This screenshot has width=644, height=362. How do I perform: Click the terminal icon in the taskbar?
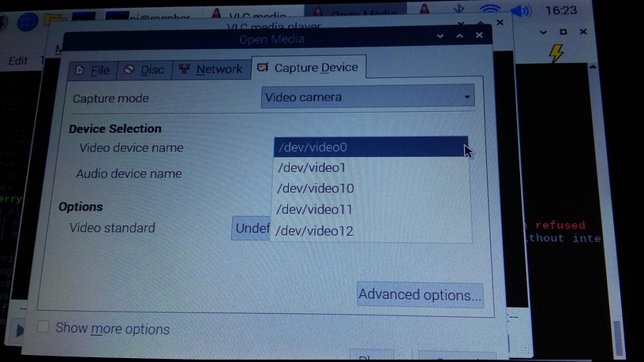pyautogui.click(x=84, y=17)
